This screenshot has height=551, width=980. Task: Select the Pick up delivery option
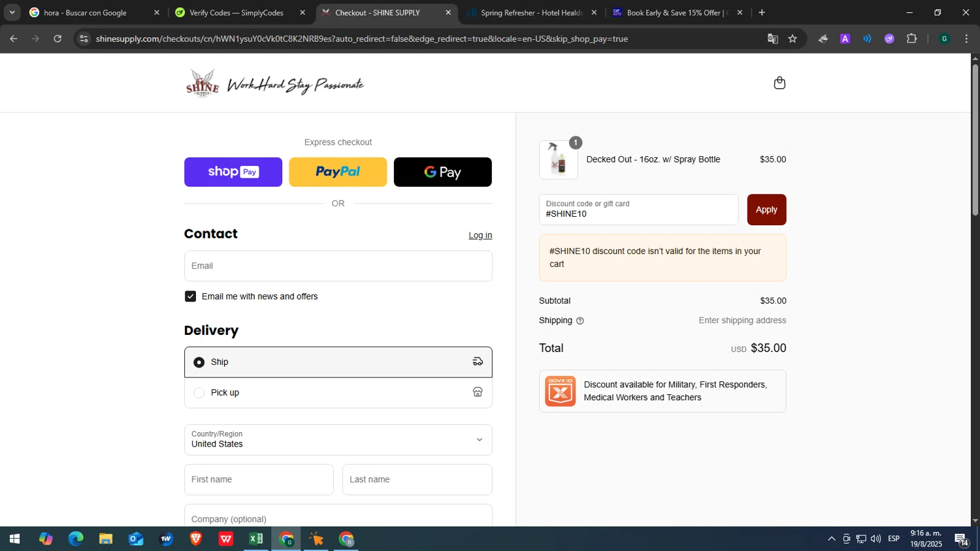pyautogui.click(x=338, y=392)
